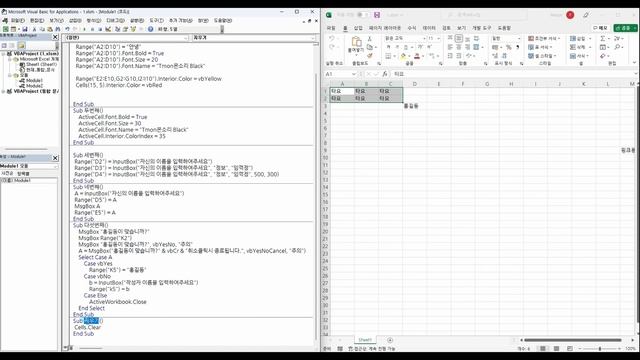640x360 pixels.
Task: Click the Find and Select magnifier icon in Excel
Action: (617, 47)
